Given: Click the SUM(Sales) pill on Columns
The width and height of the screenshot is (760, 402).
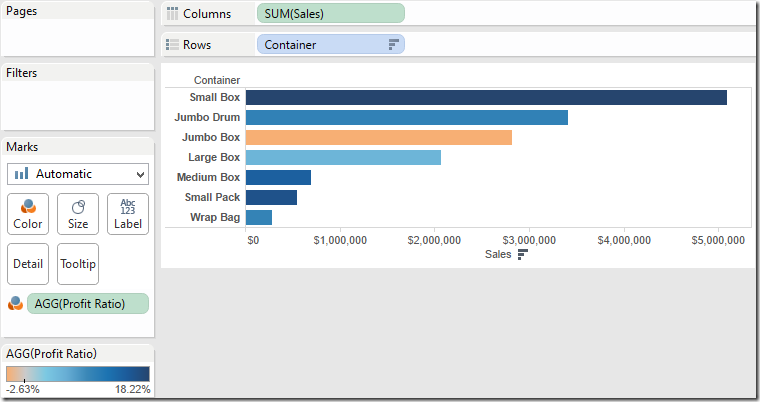Looking at the screenshot, I should 330,14.
